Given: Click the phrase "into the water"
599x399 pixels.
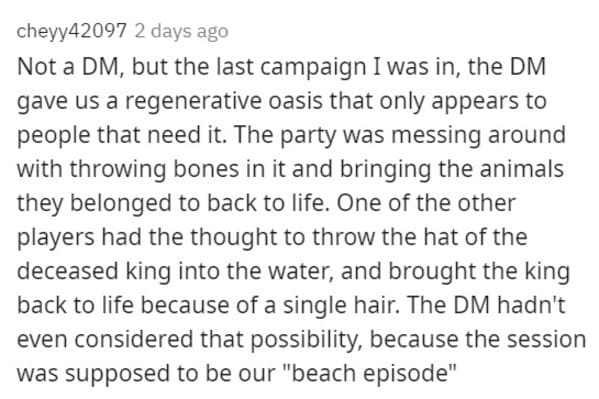Looking at the screenshot, I should (x=256, y=271).
